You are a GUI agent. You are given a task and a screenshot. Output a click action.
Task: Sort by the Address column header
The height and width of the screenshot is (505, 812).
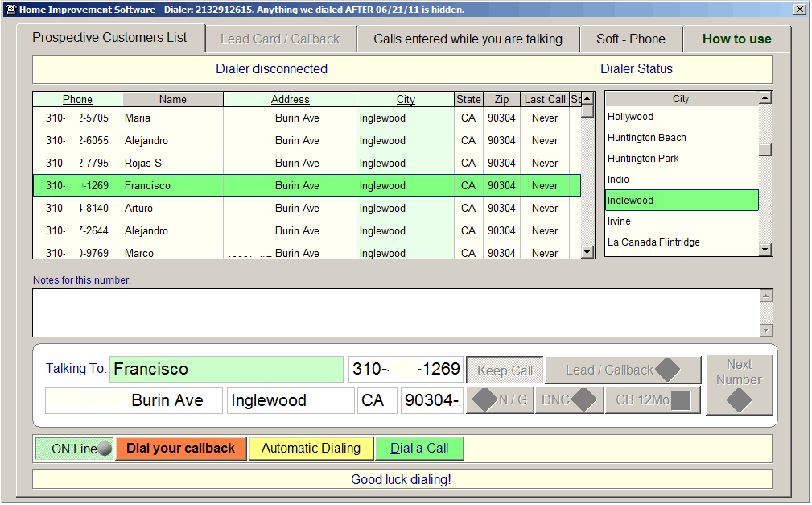pyautogui.click(x=290, y=99)
